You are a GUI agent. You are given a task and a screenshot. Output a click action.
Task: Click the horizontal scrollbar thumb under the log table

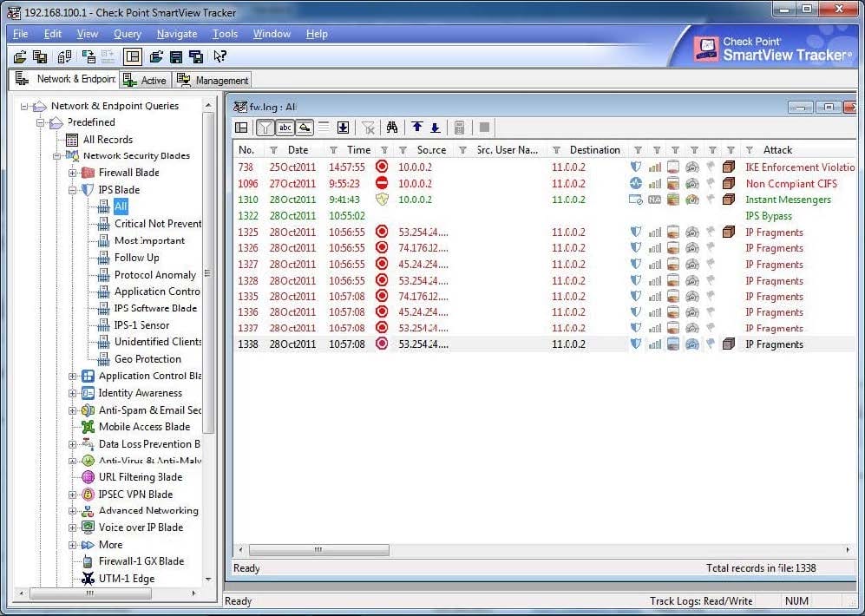tap(318, 549)
